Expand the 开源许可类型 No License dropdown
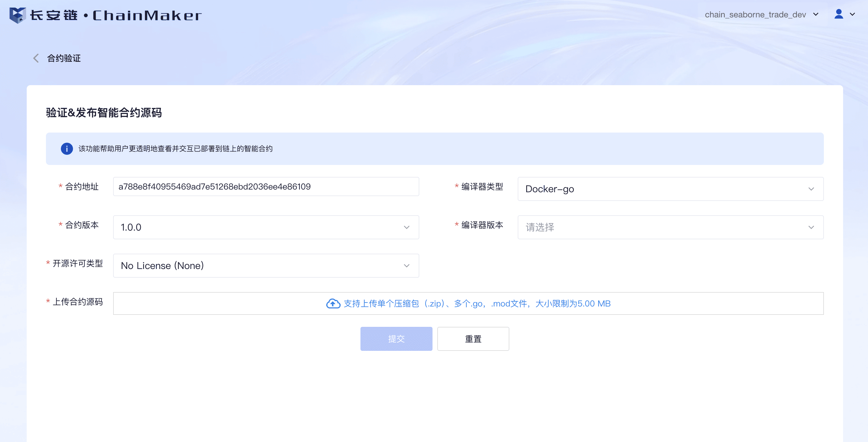Viewport: 868px width, 442px height. (x=266, y=266)
